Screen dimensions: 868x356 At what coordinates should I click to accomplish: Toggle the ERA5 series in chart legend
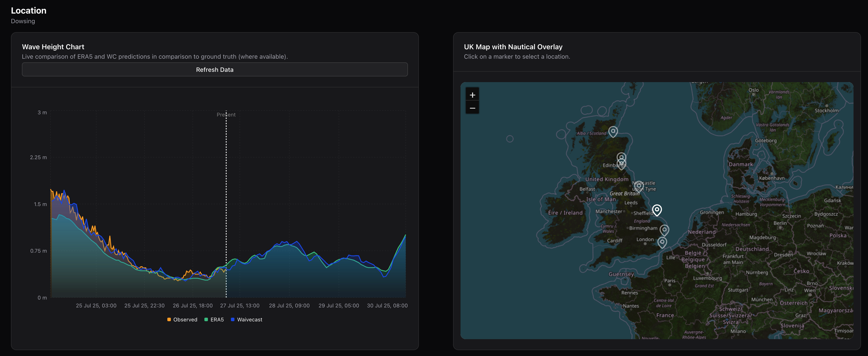(217, 320)
